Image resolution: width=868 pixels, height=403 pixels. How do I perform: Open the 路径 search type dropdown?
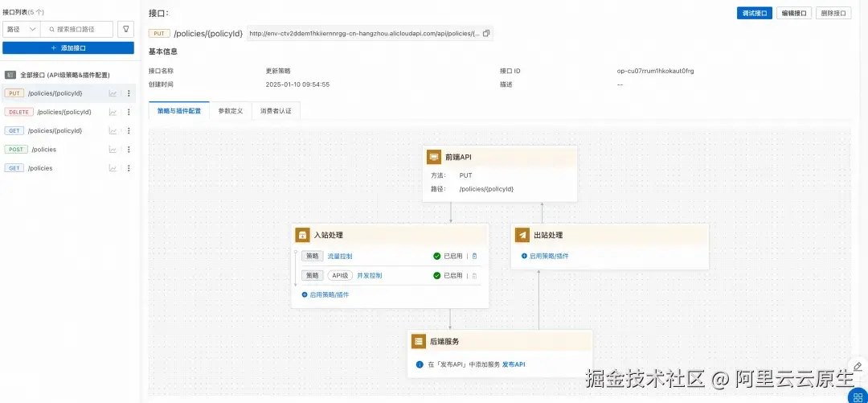click(x=22, y=29)
